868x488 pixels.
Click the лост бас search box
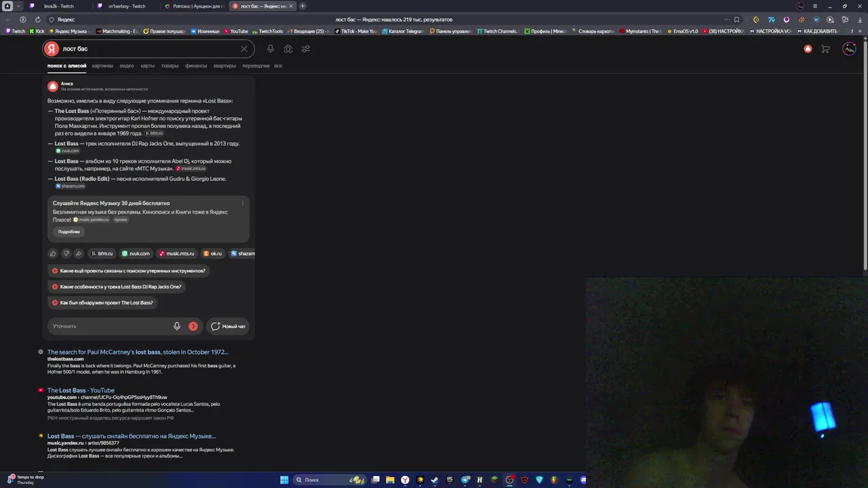coord(149,49)
